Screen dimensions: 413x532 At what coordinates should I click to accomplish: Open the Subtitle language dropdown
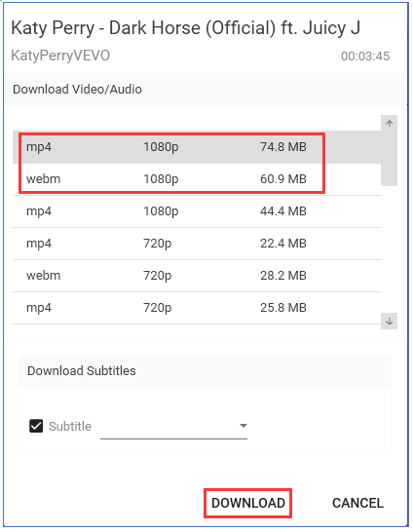pos(173,426)
